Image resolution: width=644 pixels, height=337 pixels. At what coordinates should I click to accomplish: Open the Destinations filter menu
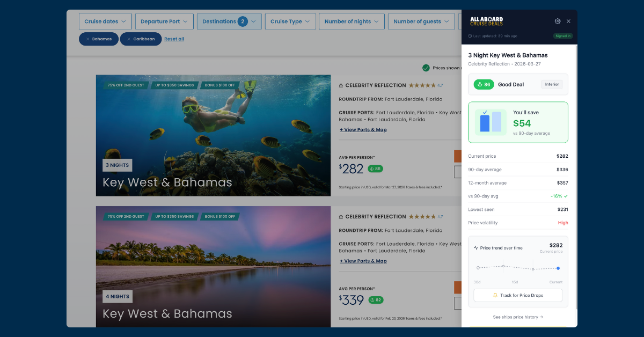click(x=229, y=21)
